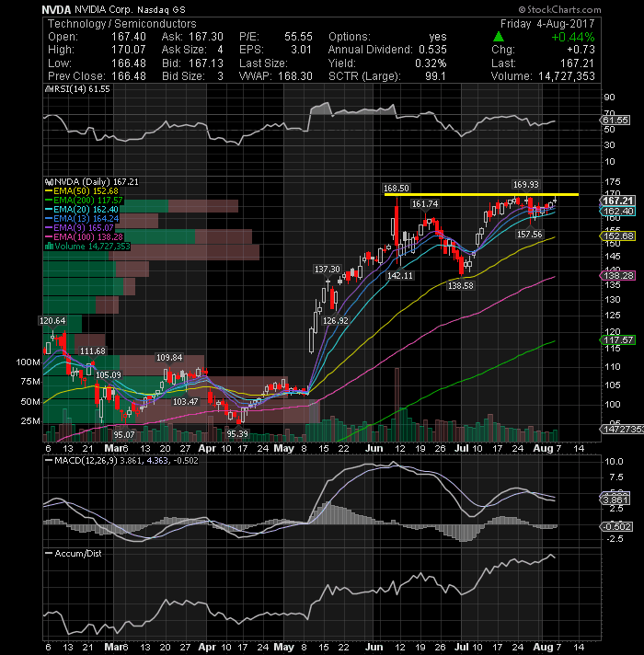Click the High value 170.07
This screenshot has height=655, width=644.
128,50
